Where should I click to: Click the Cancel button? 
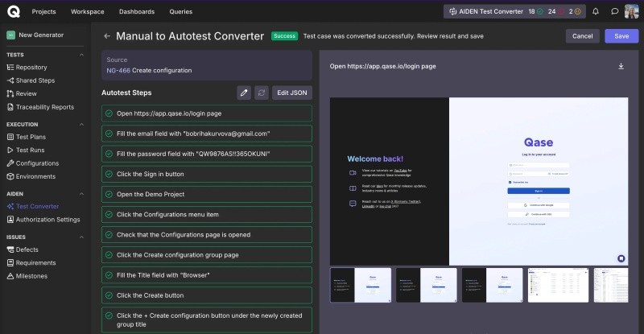pos(582,36)
